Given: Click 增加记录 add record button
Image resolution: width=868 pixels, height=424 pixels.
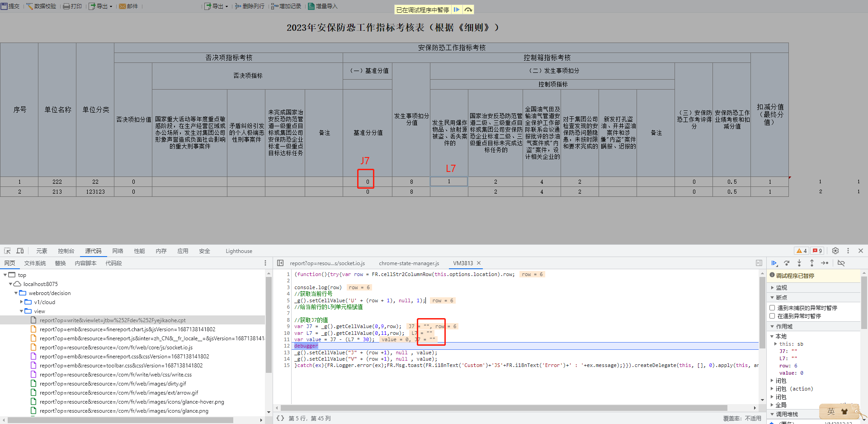Looking at the screenshot, I should pos(286,6).
